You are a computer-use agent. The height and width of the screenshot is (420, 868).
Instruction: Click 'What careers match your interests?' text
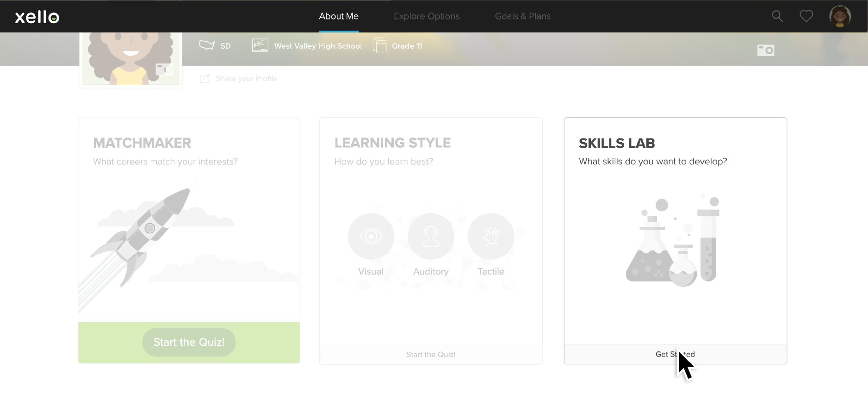pyautogui.click(x=165, y=162)
